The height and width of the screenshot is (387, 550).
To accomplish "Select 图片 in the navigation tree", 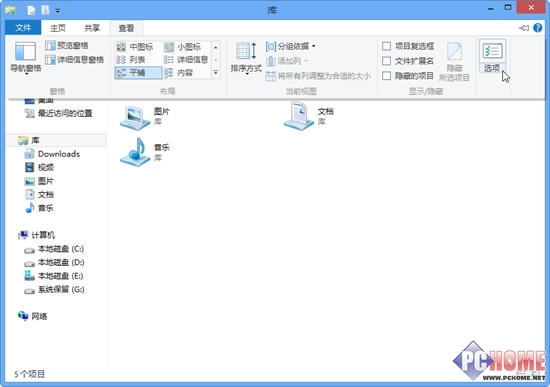I will tap(39, 181).
